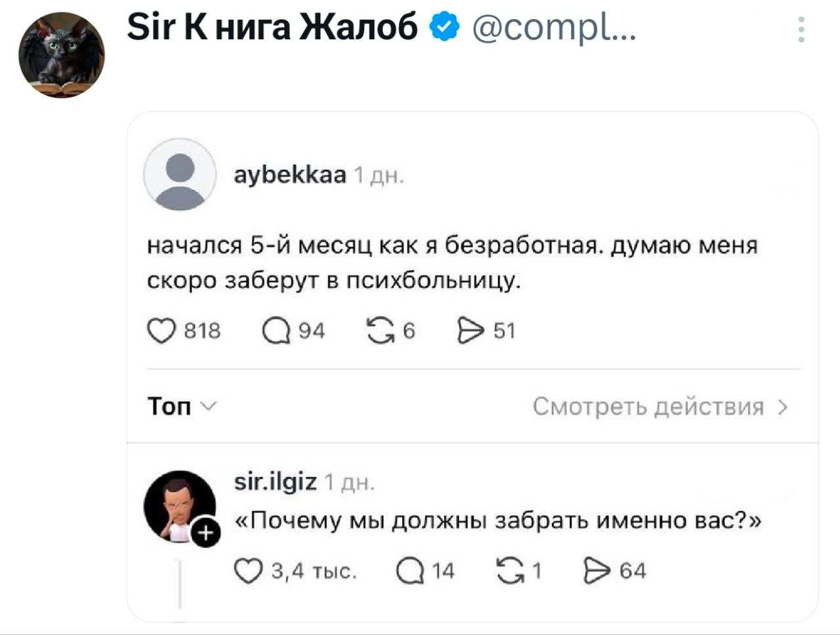Repost aybekkaa's post
The height and width of the screenshot is (635, 840).
[381, 331]
